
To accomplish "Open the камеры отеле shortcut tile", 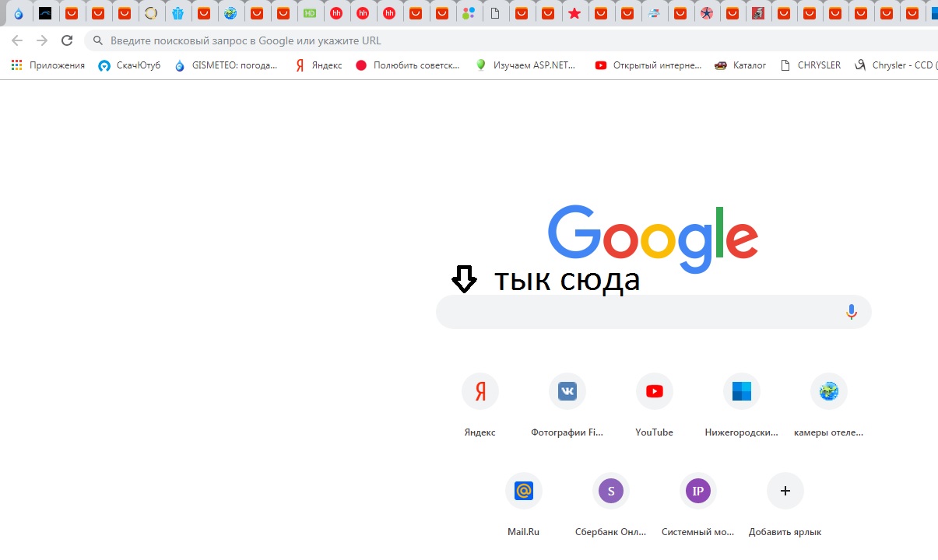I will [x=828, y=391].
